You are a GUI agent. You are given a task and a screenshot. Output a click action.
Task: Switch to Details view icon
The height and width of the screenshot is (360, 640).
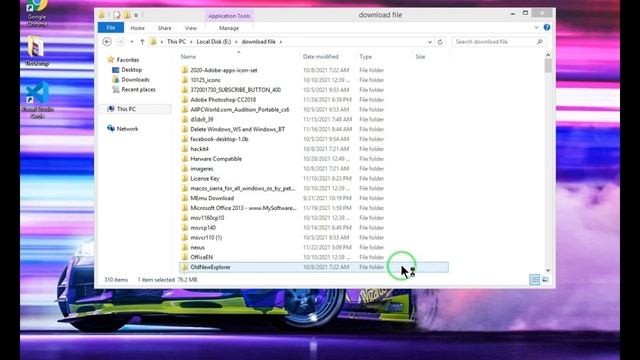534,280
